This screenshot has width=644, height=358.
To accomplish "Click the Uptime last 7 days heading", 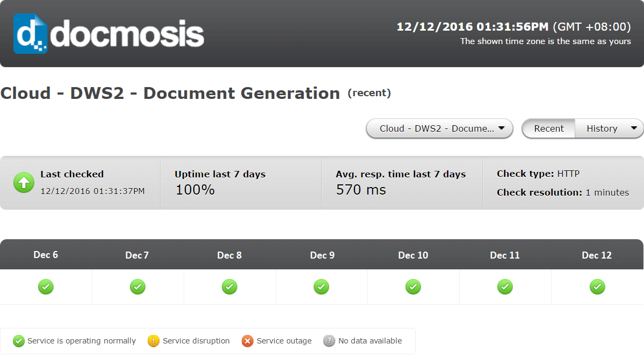I will pos(220,174).
